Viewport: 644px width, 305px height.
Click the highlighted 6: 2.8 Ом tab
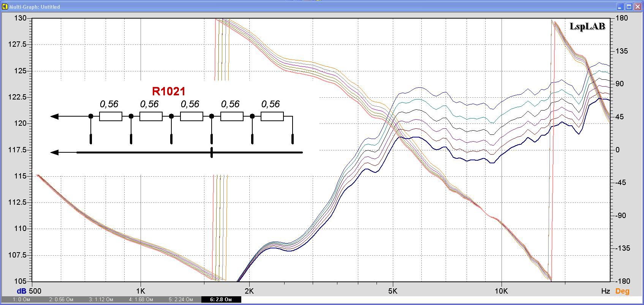pyautogui.click(x=221, y=299)
